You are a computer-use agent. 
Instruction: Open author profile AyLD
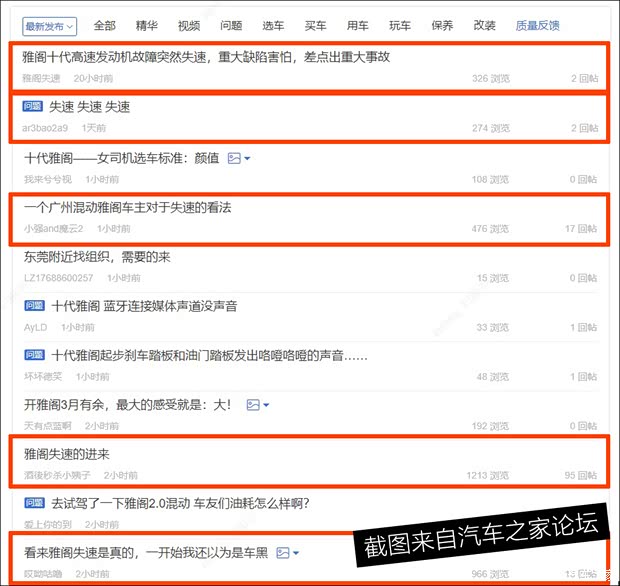[36, 327]
